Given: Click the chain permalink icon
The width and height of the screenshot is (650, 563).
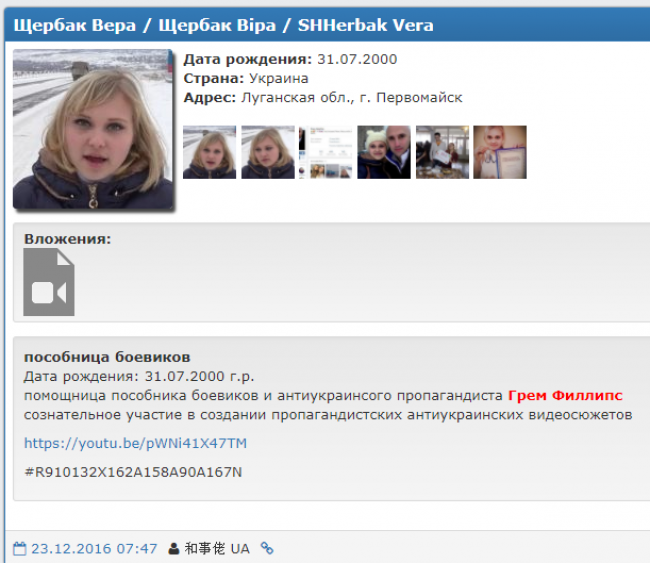Looking at the screenshot, I should tap(267, 548).
